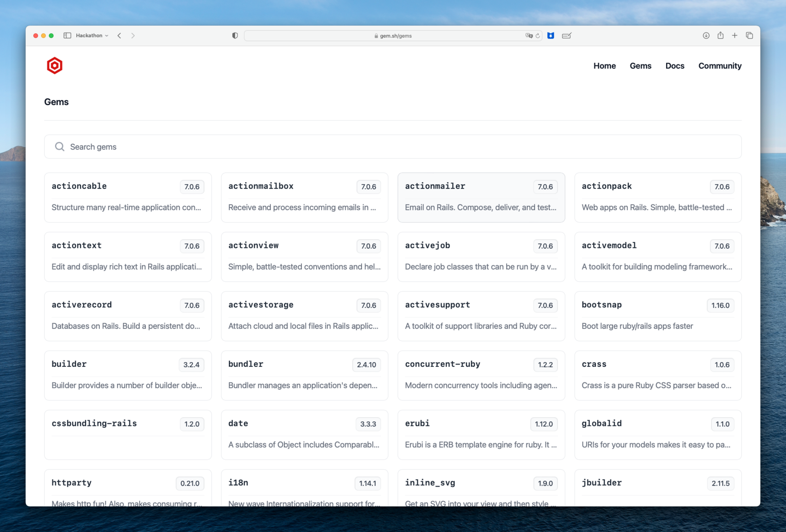Open the actionmailer gem card
The height and width of the screenshot is (532, 786).
click(481, 198)
